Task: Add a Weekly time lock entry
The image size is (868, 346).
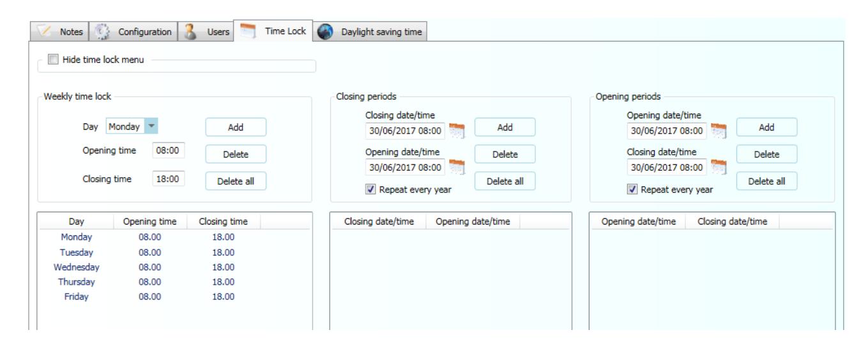Action: (x=236, y=127)
